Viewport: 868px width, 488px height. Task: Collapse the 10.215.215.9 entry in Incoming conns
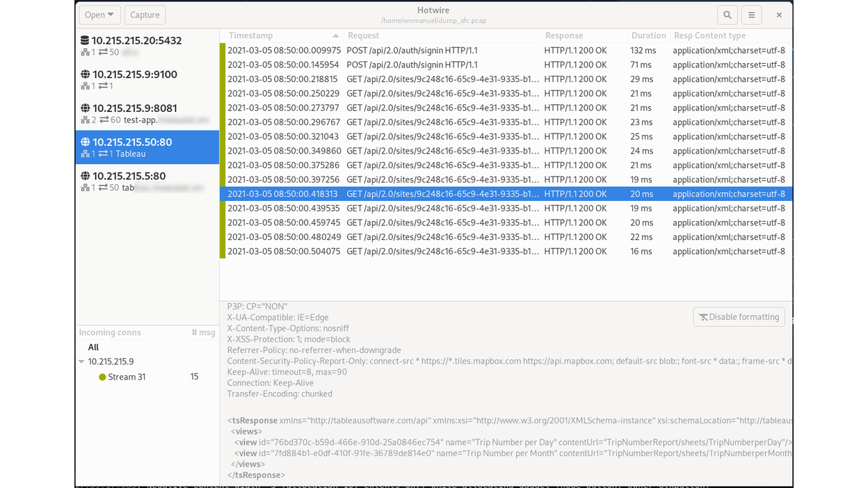coord(81,361)
